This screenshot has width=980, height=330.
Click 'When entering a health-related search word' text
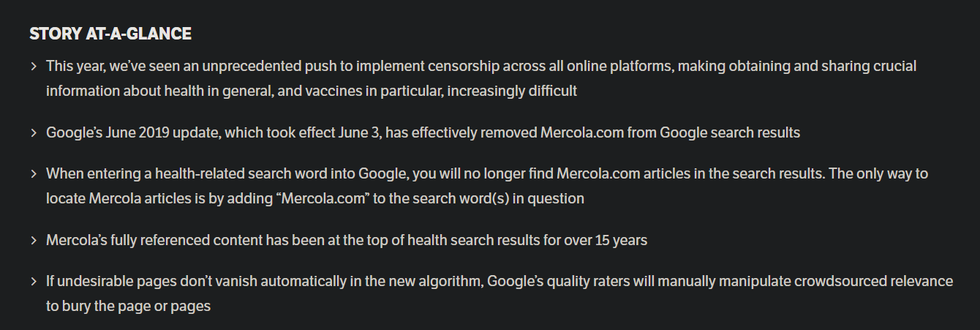point(181,174)
